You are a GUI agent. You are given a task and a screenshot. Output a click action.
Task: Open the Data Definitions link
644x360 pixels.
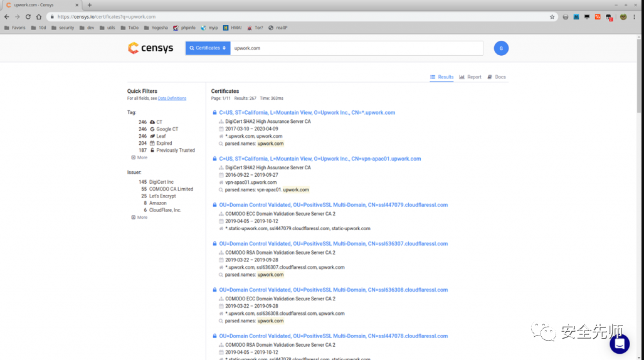[x=172, y=98]
